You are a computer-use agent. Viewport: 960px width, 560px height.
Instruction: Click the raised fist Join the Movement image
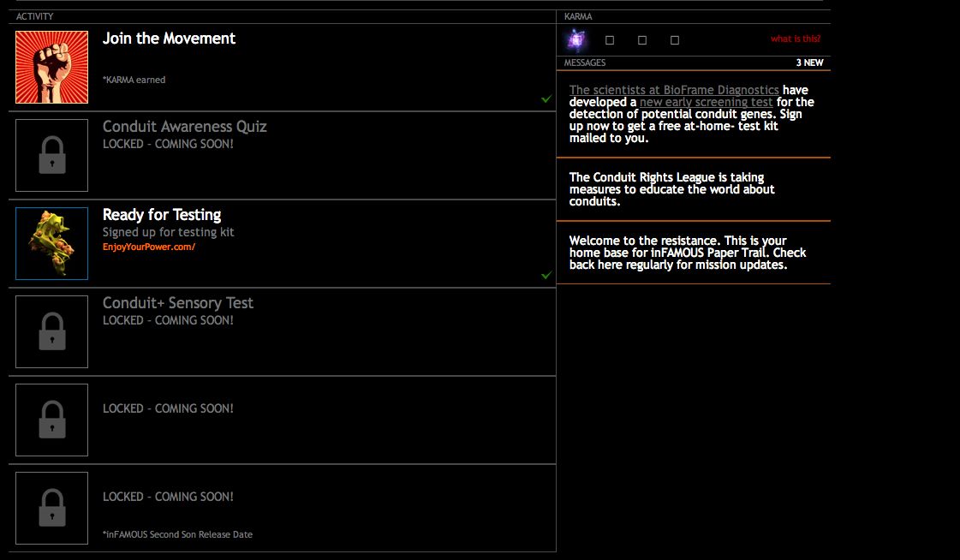click(x=52, y=68)
